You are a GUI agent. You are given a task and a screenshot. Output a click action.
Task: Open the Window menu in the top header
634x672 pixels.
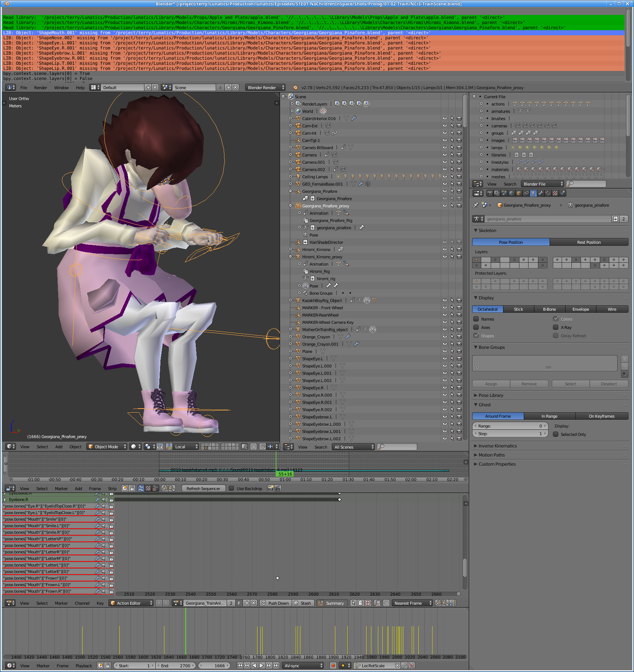(61, 88)
